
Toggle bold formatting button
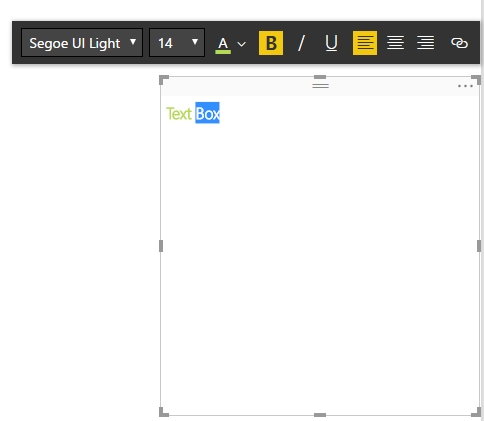[271, 43]
